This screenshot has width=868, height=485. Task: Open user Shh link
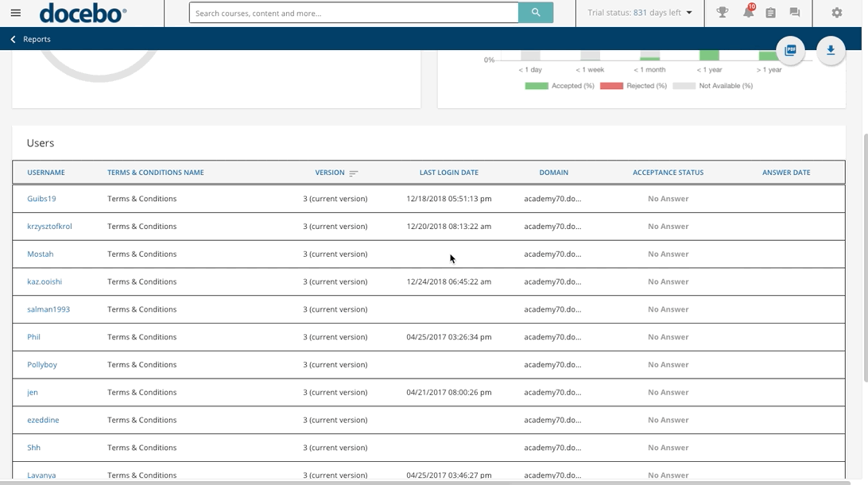[x=33, y=448]
